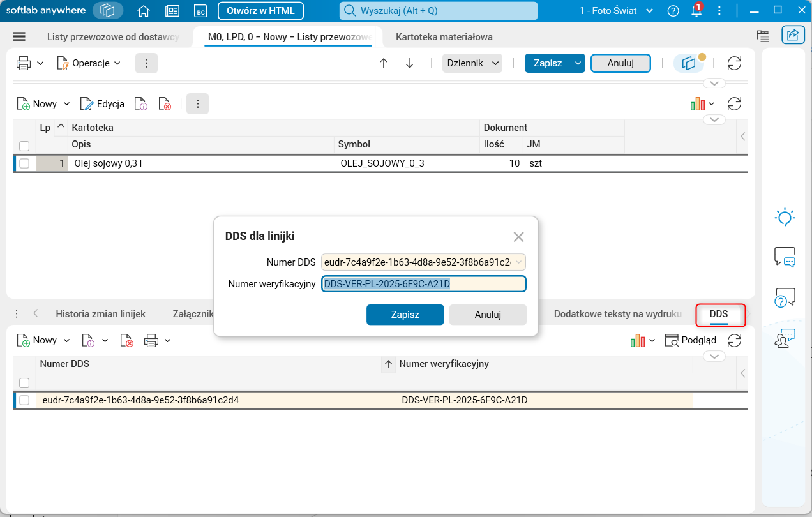The image size is (812, 517).
Task: Open the three-dot menu next to Operacje
Action: 146,63
